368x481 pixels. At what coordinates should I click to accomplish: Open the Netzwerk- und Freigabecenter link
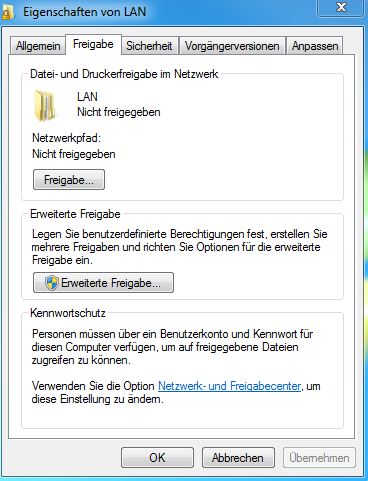pyautogui.click(x=230, y=386)
